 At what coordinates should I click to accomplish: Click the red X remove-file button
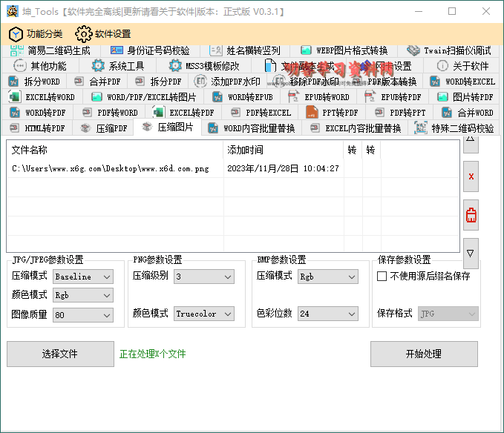pos(471,176)
